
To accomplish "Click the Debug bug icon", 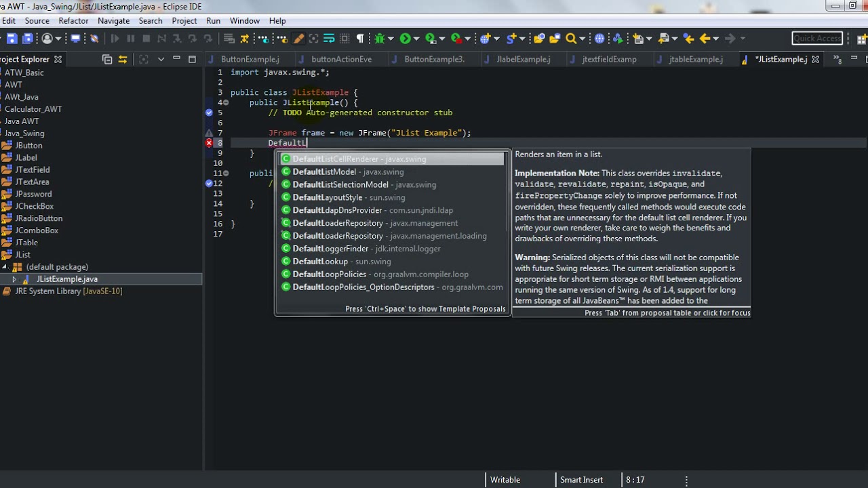I will [379, 39].
